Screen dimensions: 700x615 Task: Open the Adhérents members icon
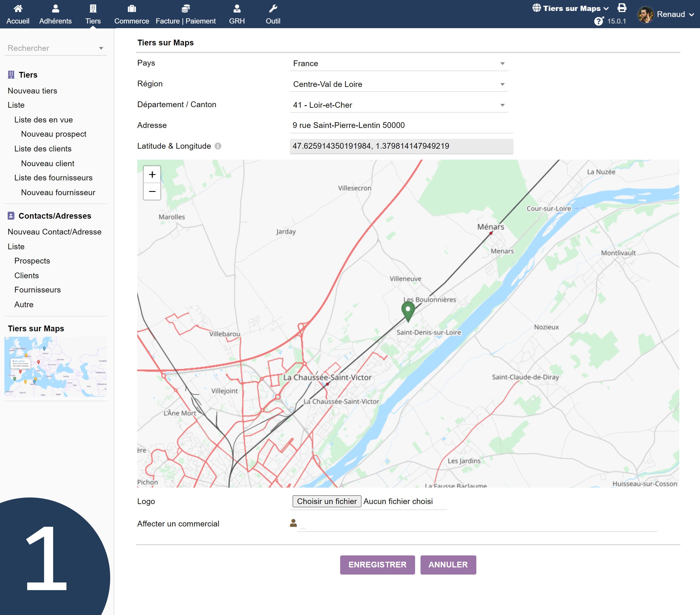56,8
